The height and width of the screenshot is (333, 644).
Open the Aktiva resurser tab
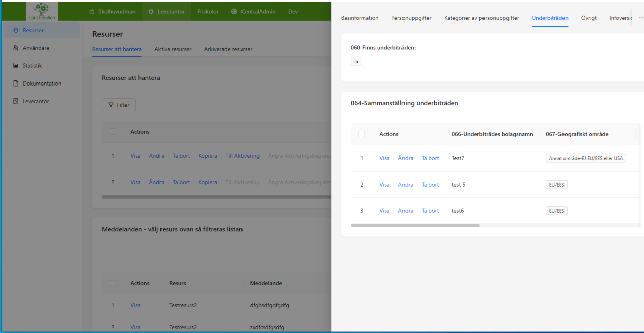tap(173, 49)
